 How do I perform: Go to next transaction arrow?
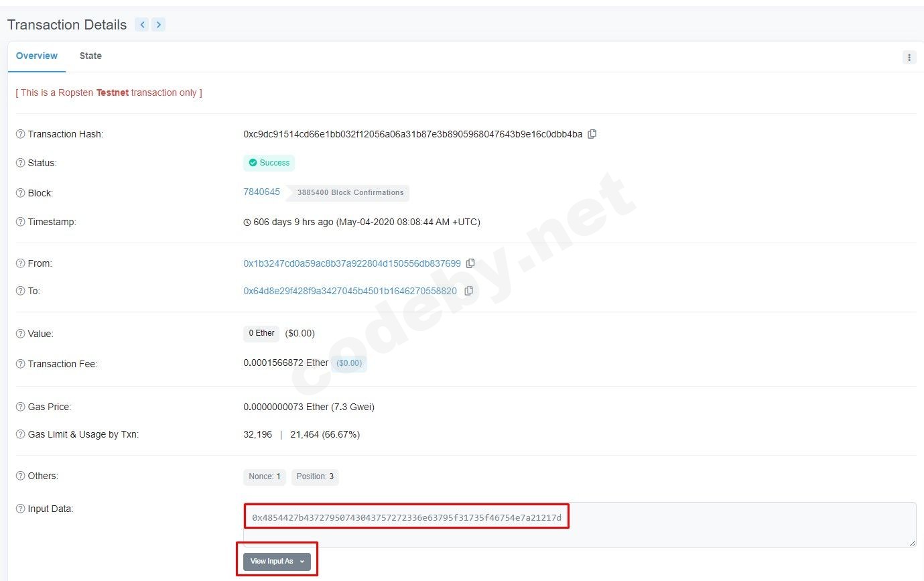click(x=158, y=25)
